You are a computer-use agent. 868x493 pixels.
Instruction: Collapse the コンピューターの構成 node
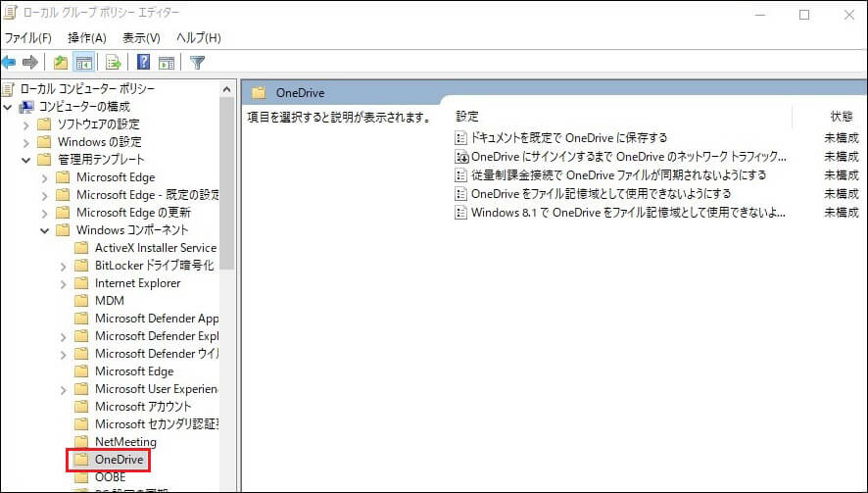8,107
